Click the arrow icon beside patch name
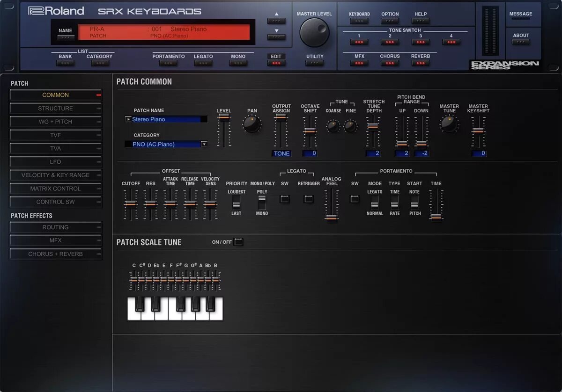This screenshot has height=392, width=562. coord(128,119)
